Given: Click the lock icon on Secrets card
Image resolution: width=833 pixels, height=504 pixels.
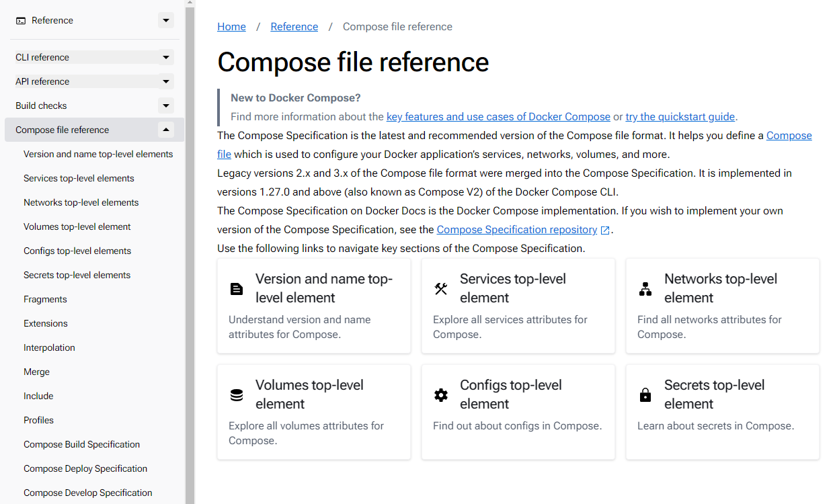Looking at the screenshot, I should coord(645,395).
